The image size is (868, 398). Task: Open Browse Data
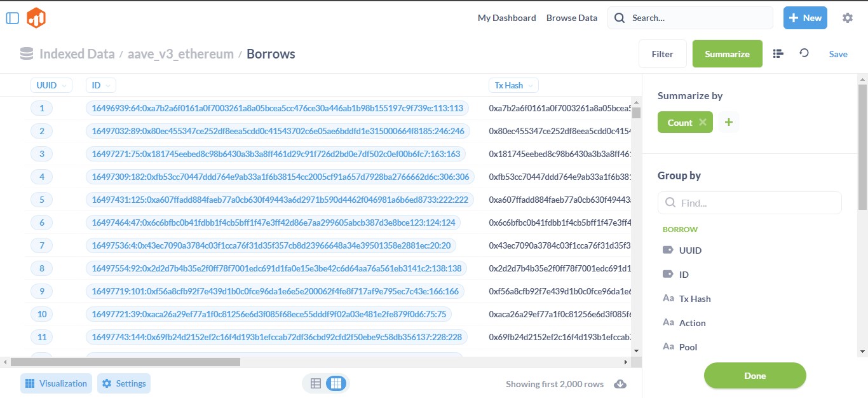point(571,18)
